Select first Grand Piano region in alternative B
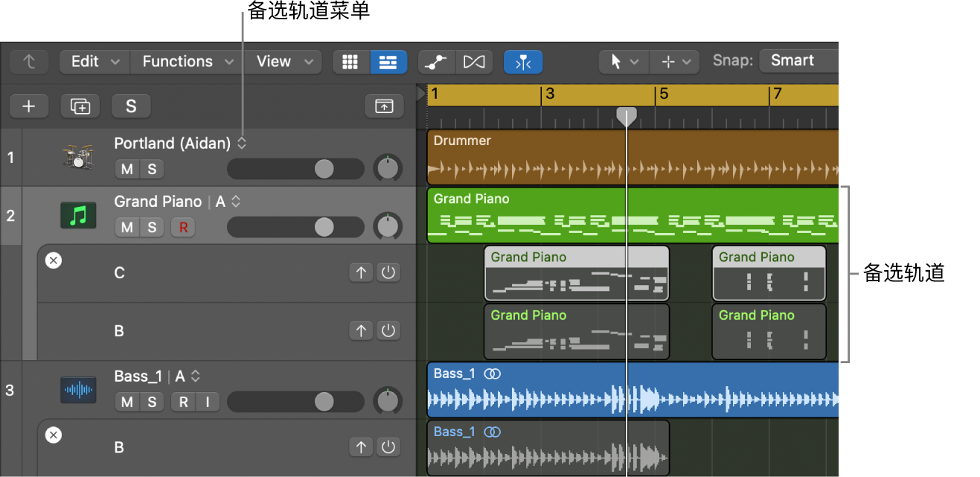980x477 pixels. [577, 331]
